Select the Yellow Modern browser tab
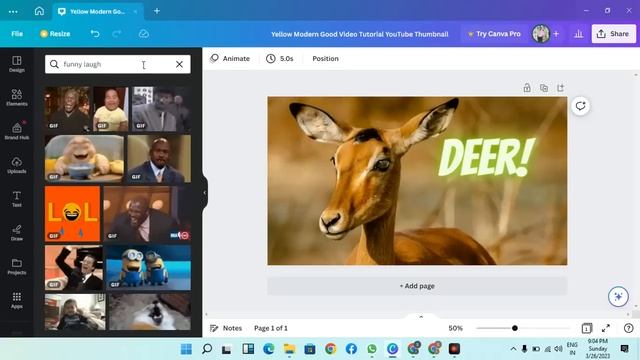Screen dimensions: 640x360 point(97,11)
